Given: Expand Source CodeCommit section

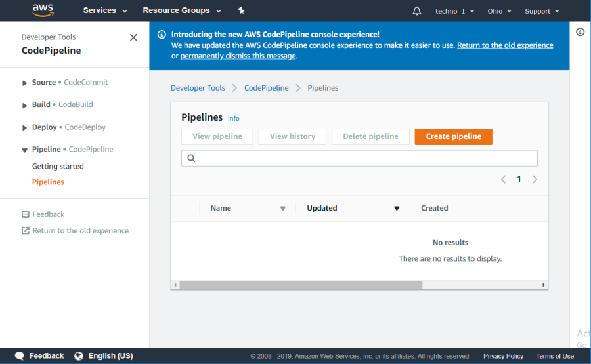Looking at the screenshot, I should click(24, 83).
